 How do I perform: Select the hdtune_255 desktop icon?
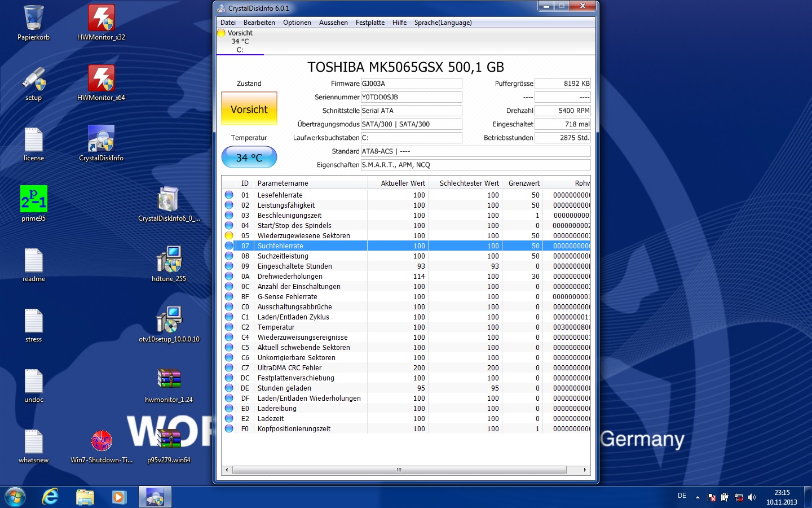click(x=169, y=264)
